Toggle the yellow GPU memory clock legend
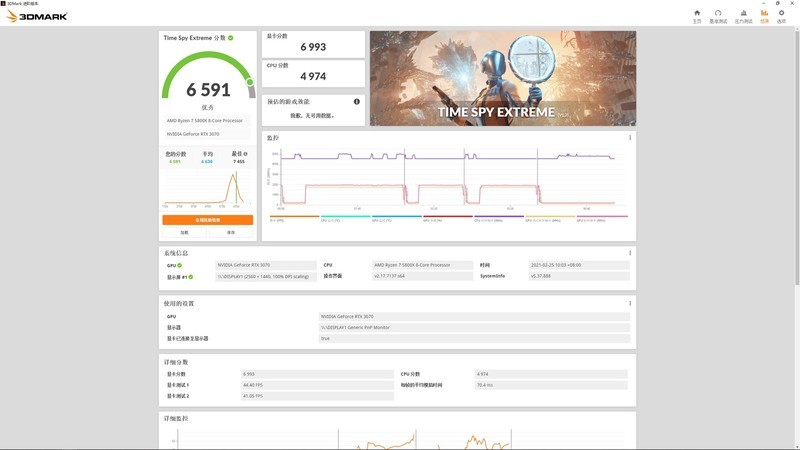 (550, 218)
